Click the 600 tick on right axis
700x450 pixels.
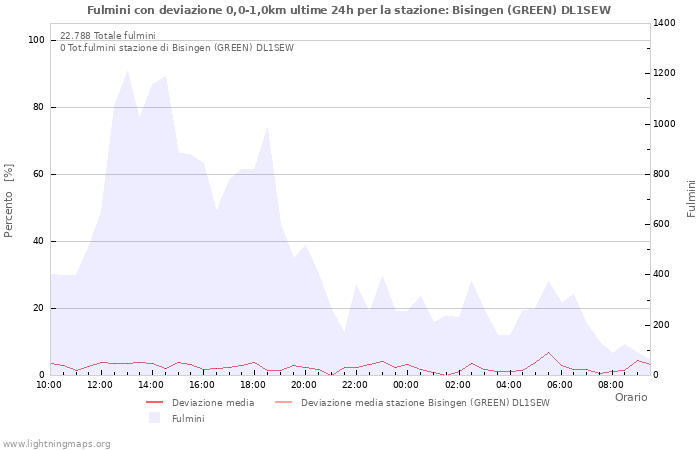point(664,224)
